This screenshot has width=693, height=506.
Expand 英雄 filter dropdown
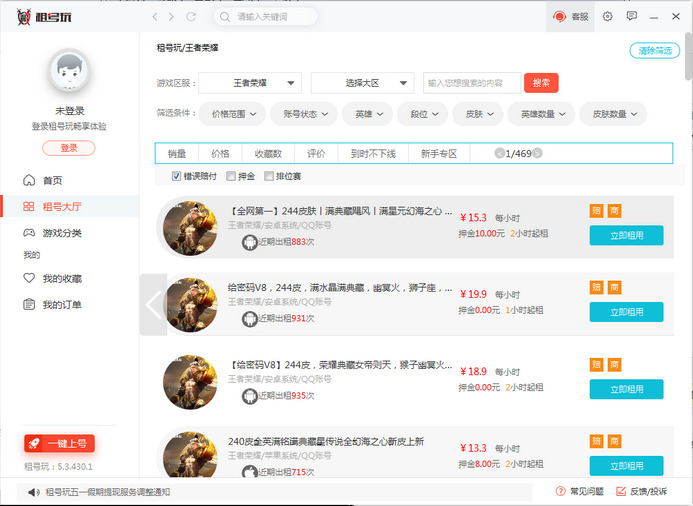367,114
